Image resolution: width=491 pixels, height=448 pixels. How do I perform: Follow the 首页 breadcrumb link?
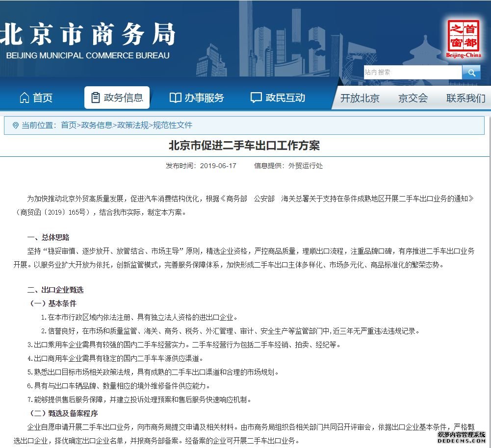point(69,125)
